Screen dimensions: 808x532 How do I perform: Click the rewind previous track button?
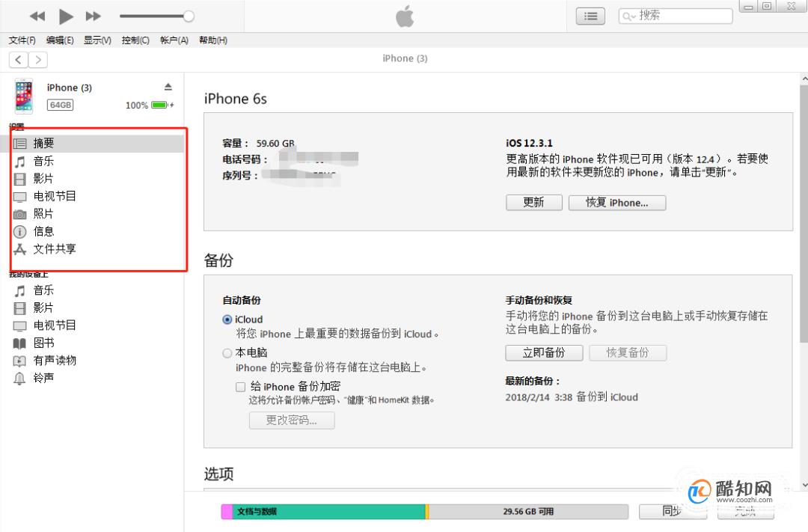coord(37,16)
